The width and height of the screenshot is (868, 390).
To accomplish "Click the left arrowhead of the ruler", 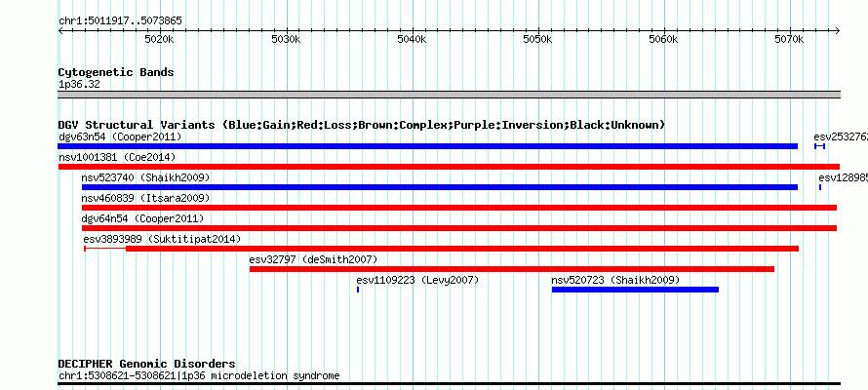I will tap(60, 31).
